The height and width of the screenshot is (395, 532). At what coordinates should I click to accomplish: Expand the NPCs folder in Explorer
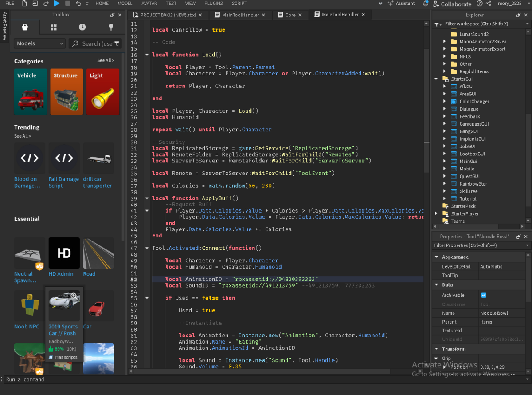coord(445,57)
